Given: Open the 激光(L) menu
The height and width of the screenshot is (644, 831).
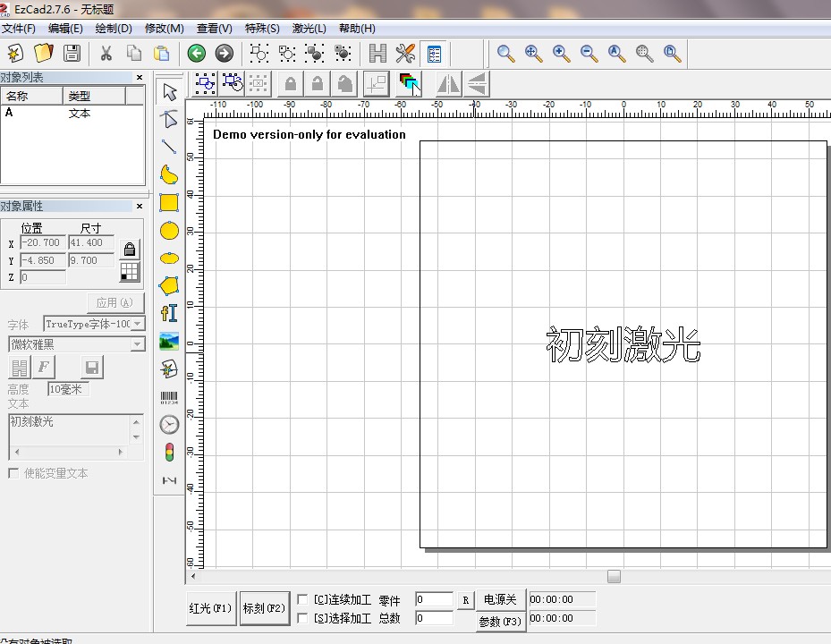Looking at the screenshot, I should point(310,29).
